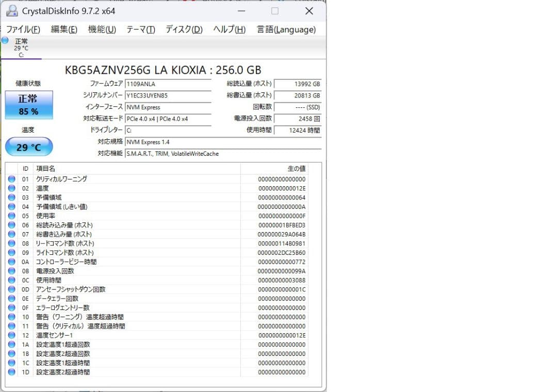Click the indicator beside データエラー回数
This screenshot has width=557, height=392.
(11, 299)
